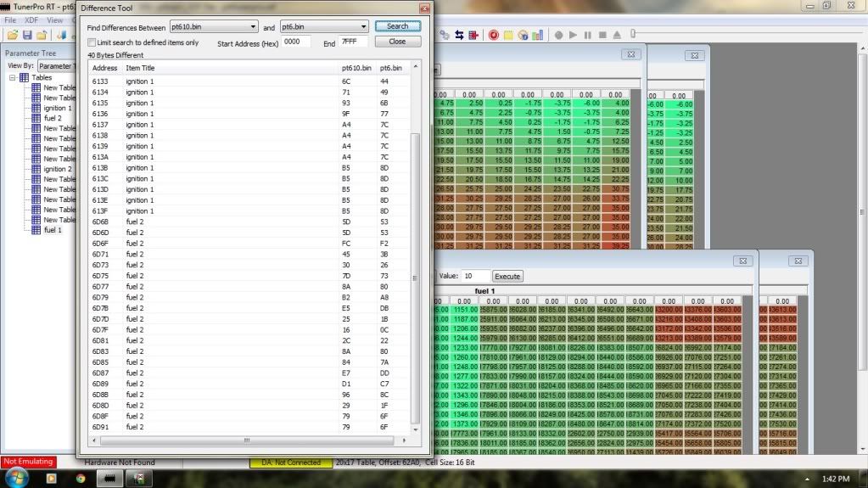
Task: Open the File menu
Action: pyautogui.click(x=10, y=20)
